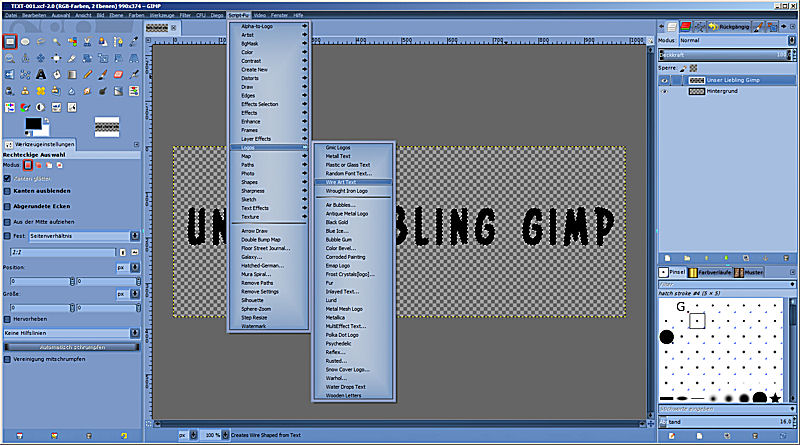The height and width of the screenshot is (445, 800).
Task: Toggle 'Kanten glätten' checkbox
Action: [7, 179]
